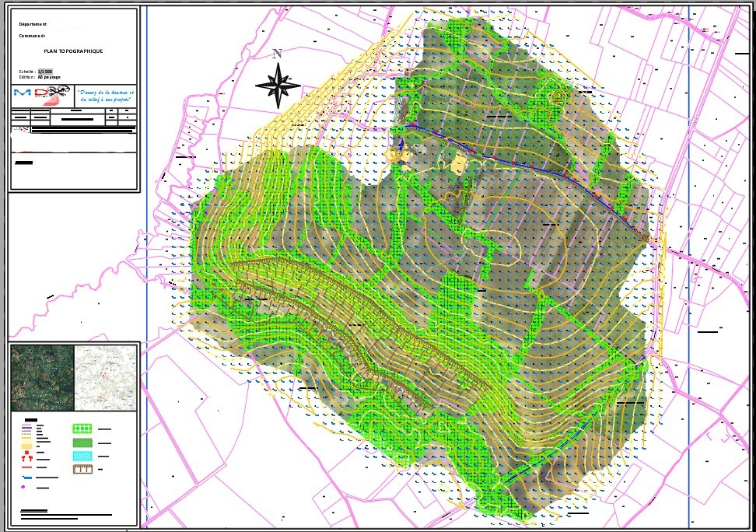Click the magenta point symbol in legend
The image size is (756, 532).
coord(24,487)
